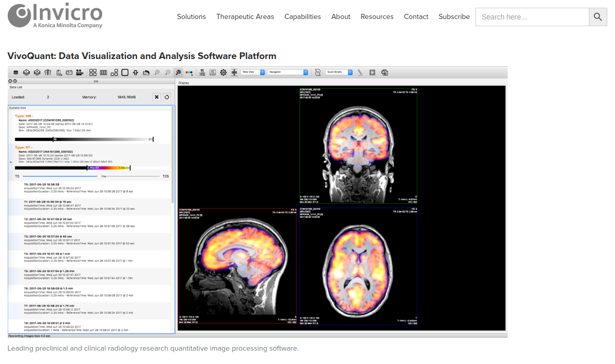Click the sagittal brain view

[238, 266]
